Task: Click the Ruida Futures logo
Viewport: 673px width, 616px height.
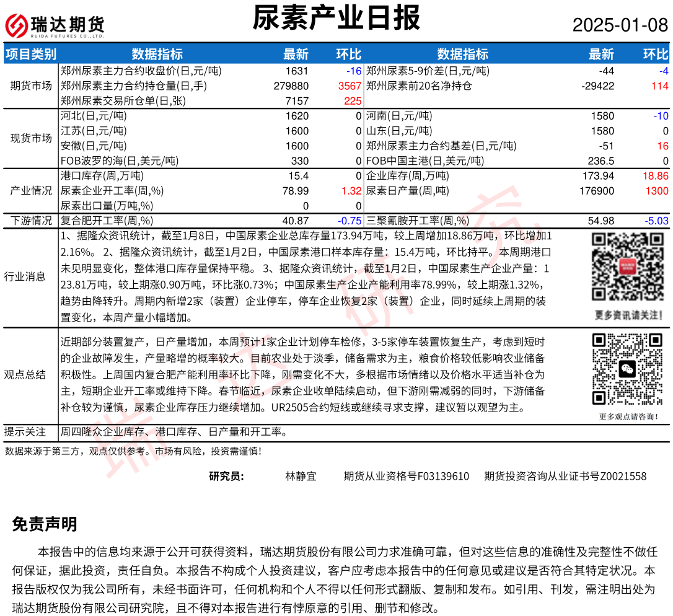Action: click(55, 25)
